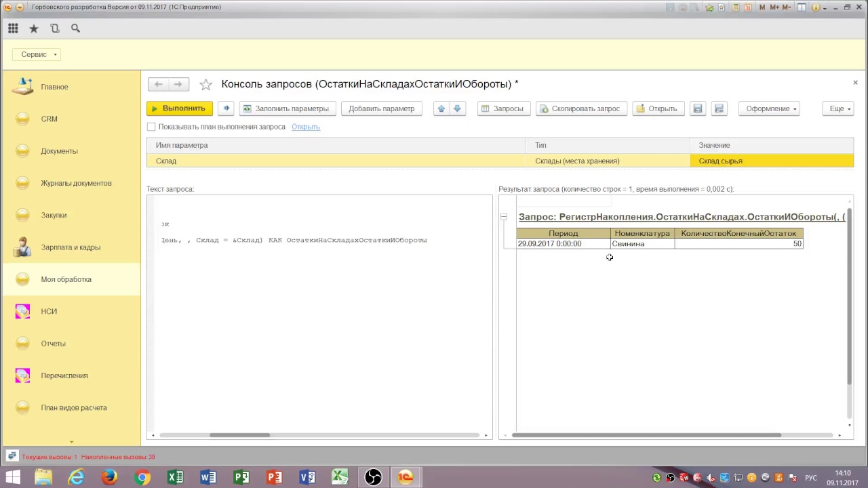
Task: Open the sections menu grid icon
Action: (13, 28)
